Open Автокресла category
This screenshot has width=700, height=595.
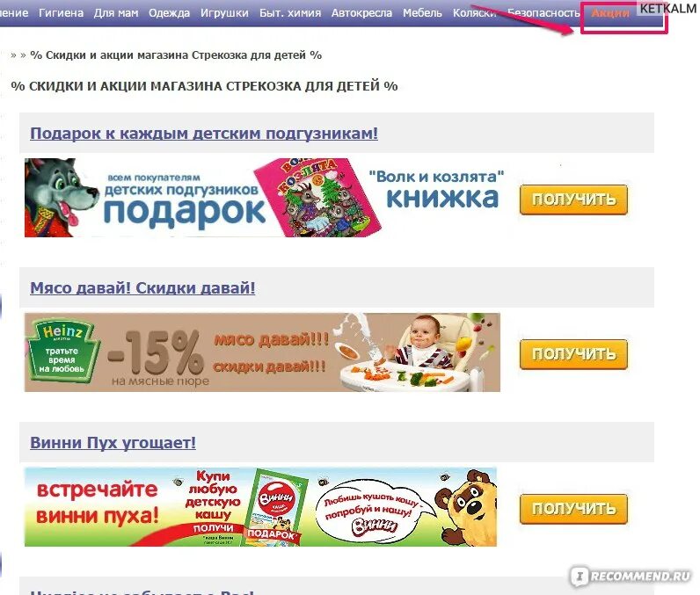pyautogui.click(x=361, y=13)
